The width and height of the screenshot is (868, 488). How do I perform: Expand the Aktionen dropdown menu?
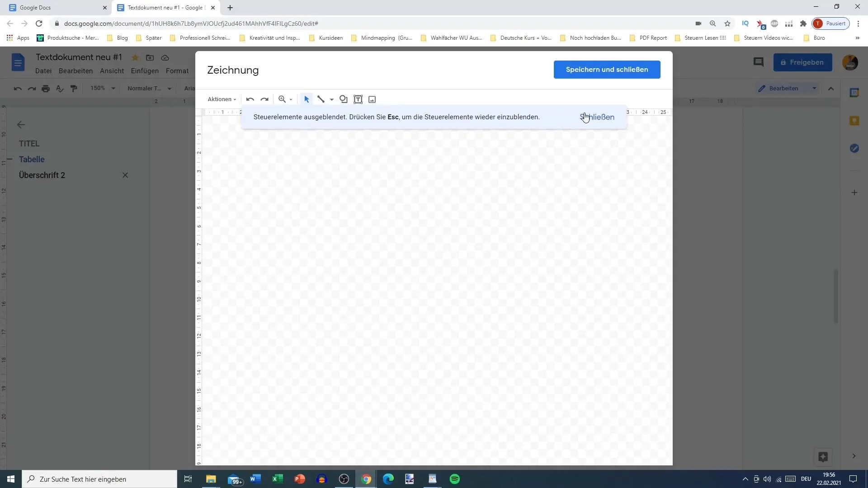pyautogui.click(x=221, y=99)
